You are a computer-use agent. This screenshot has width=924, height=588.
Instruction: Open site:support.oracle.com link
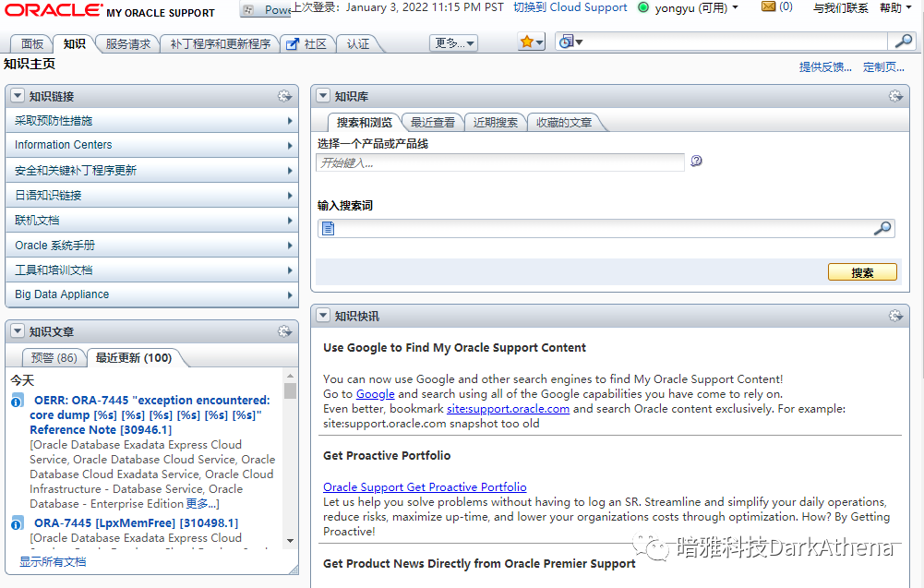pos(508,409)
